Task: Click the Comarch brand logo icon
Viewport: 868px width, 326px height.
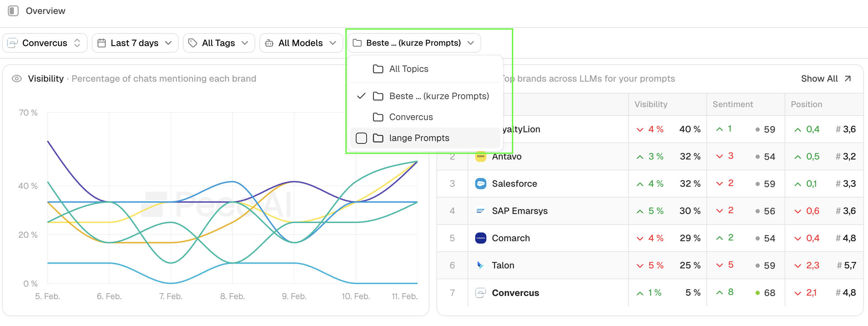Action: 481,238
